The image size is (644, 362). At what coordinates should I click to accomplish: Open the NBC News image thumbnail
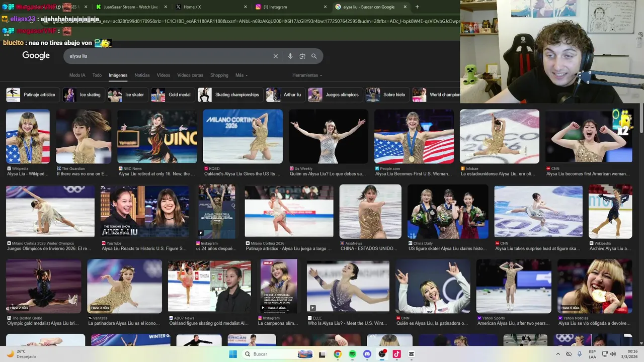(157, 136)
